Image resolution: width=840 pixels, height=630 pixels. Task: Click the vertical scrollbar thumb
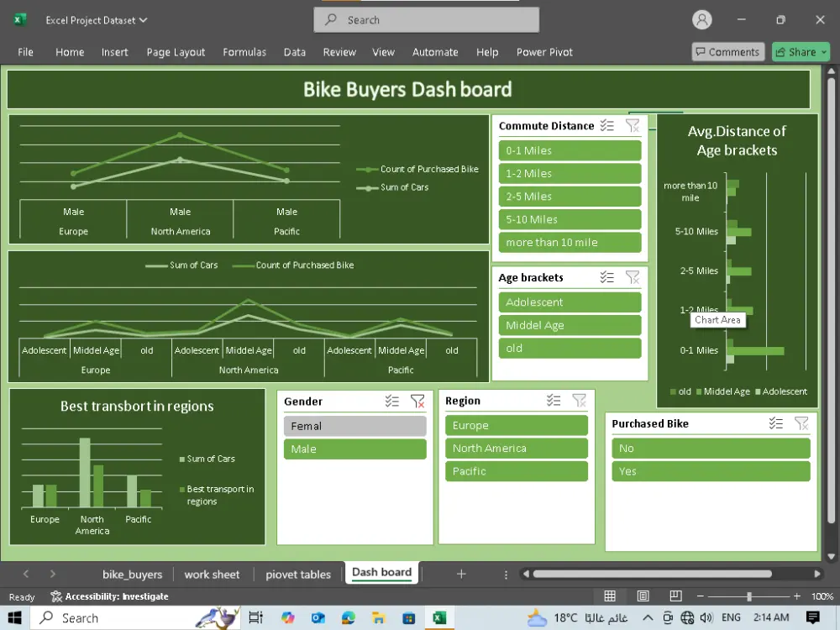831,300
